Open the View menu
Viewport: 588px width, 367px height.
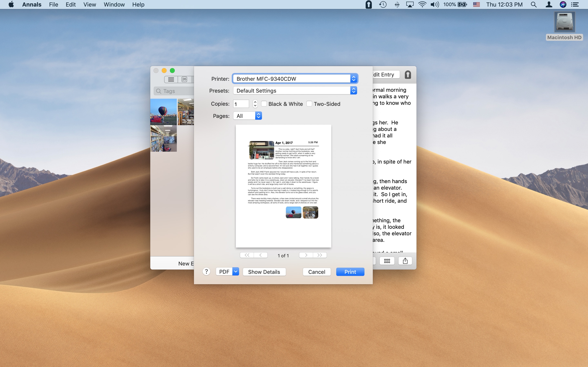(x=89, y=5)
